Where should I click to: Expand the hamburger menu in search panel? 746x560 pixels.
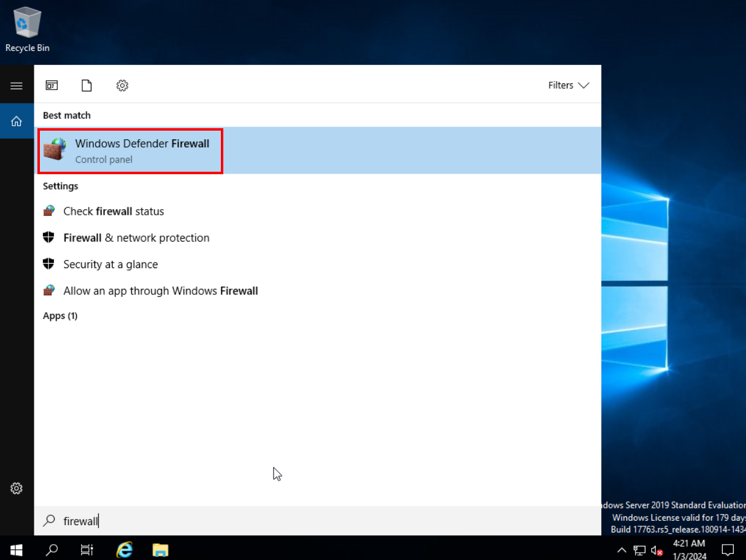click(x=17, y=86)
